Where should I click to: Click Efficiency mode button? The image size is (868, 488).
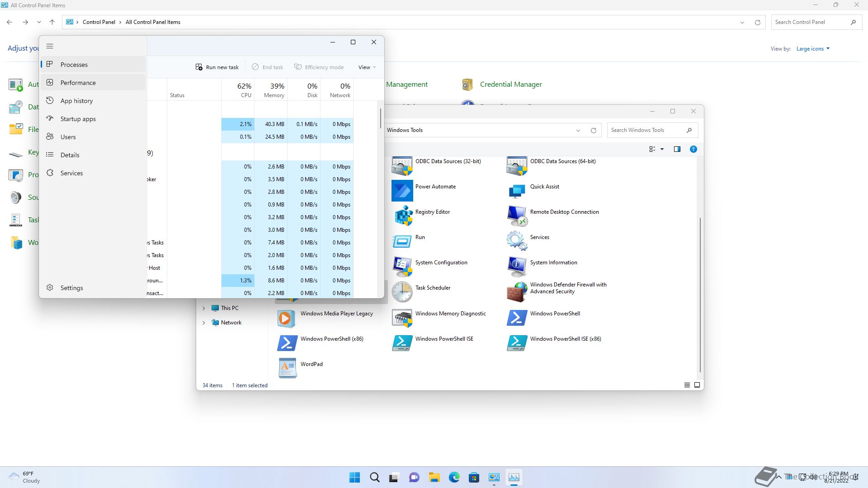click(x=319, y=67)
